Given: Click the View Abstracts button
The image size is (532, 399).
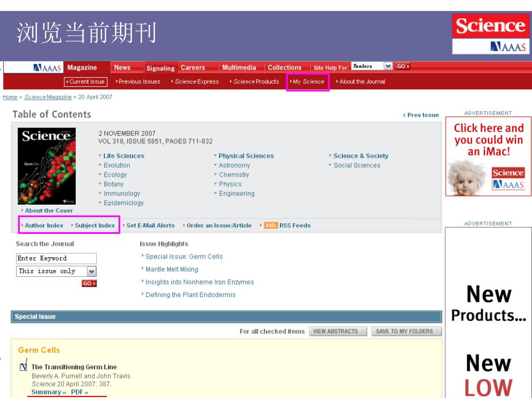Looking at the screenshot, I should point(338,331).
